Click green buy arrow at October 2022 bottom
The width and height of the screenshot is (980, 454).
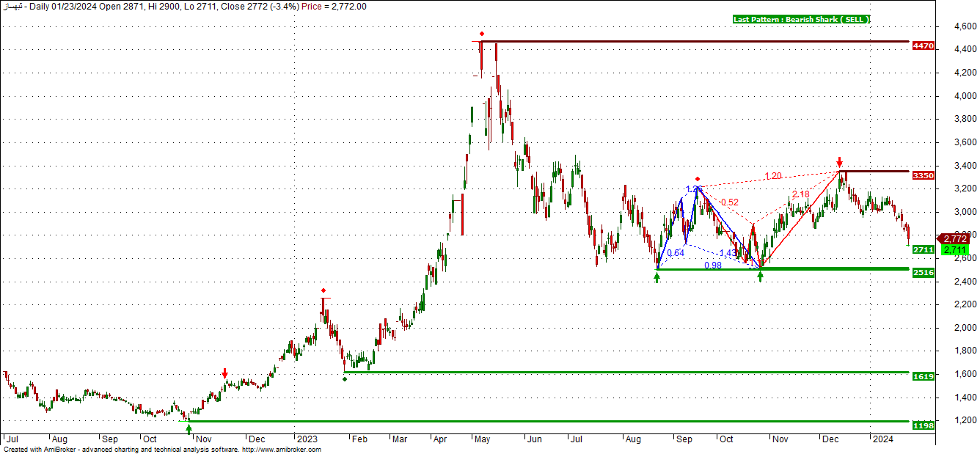click(x=189, y=428)
